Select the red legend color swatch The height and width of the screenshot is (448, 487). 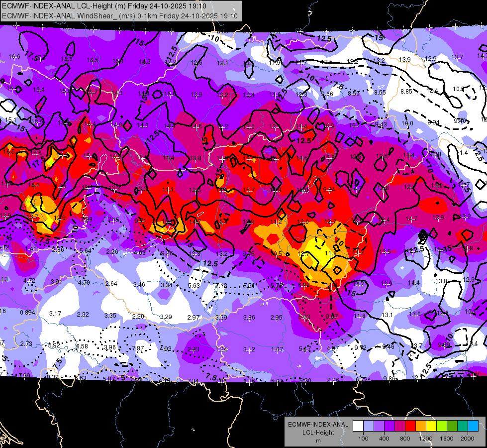tap(410, 426)
